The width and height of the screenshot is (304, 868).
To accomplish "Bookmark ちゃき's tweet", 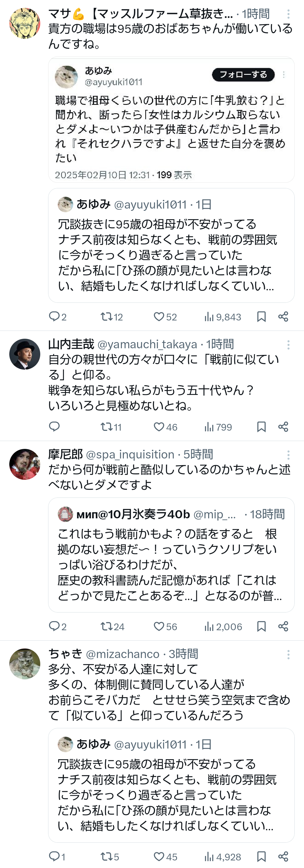I will [x=261, y=856].
